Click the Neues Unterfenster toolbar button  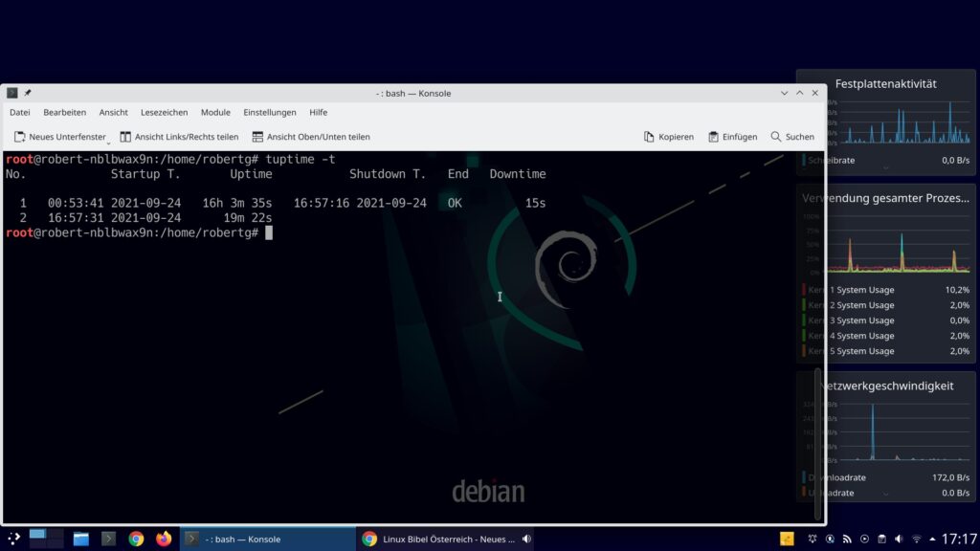[59, 137]
